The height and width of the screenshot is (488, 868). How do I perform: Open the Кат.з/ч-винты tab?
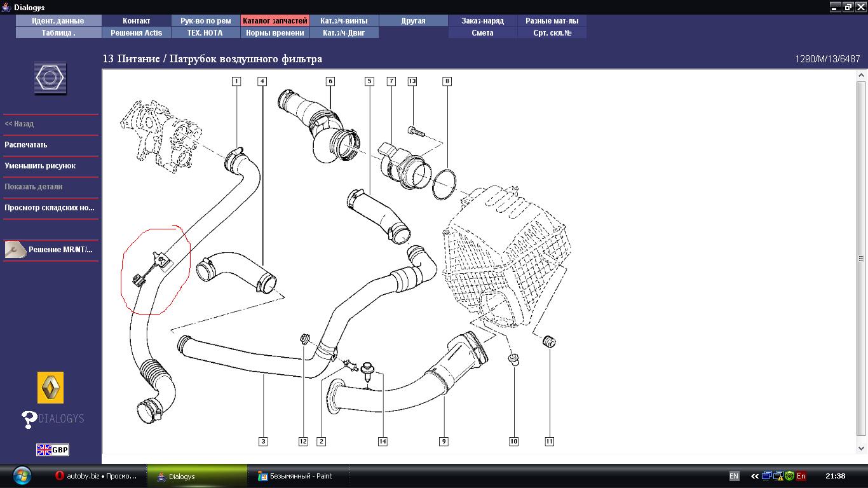coord(344,21)
